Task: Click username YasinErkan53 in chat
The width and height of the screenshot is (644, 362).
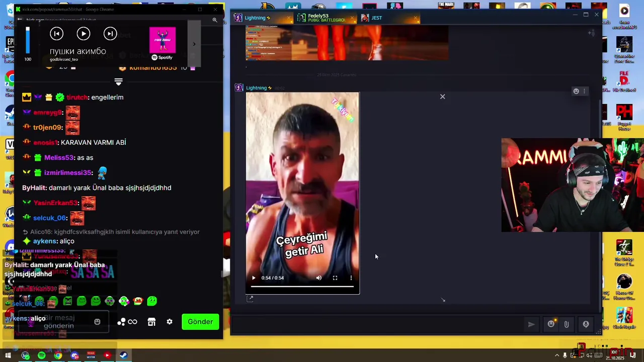Action: [x=55, y=203]
